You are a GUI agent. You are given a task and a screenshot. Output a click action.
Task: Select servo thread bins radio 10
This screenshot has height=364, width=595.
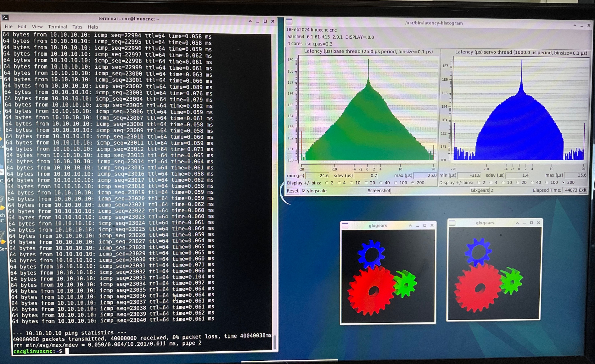(x=503, y=183)
